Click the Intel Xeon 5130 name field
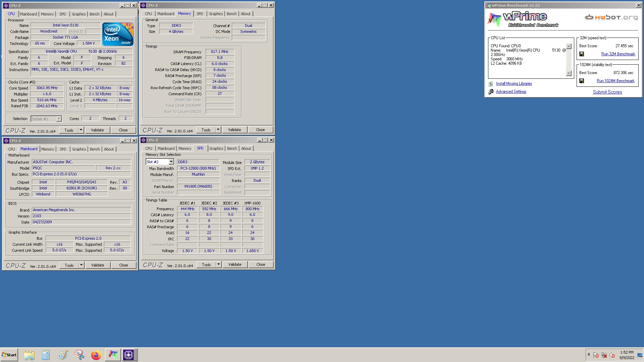 pos(65,25)
